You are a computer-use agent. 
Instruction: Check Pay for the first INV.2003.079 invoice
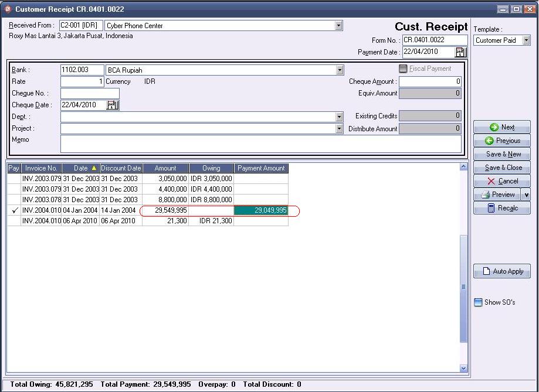pos(13,178)
